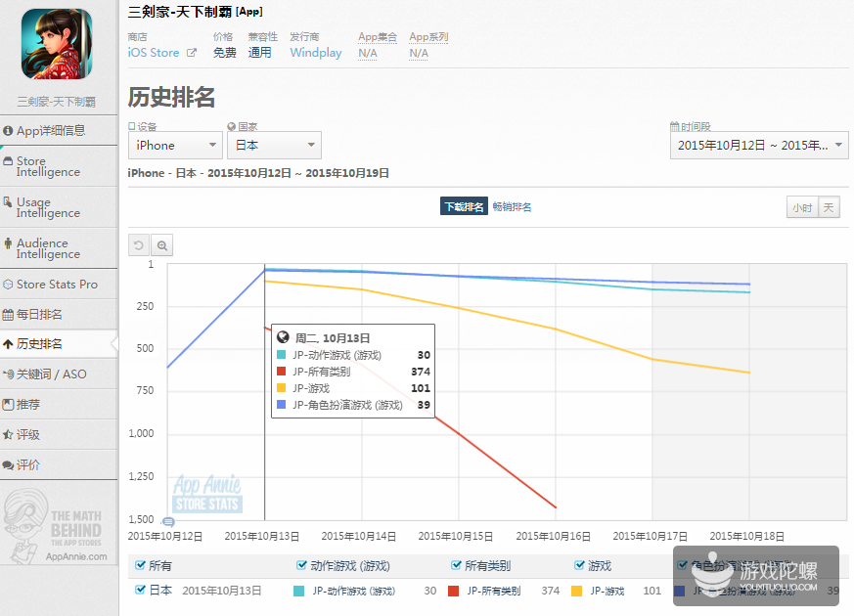This screenshot has width=854, height=616.
Task: Open the 推荐 sidebar section
Action: pyautogui.click(x=41, y=404)
